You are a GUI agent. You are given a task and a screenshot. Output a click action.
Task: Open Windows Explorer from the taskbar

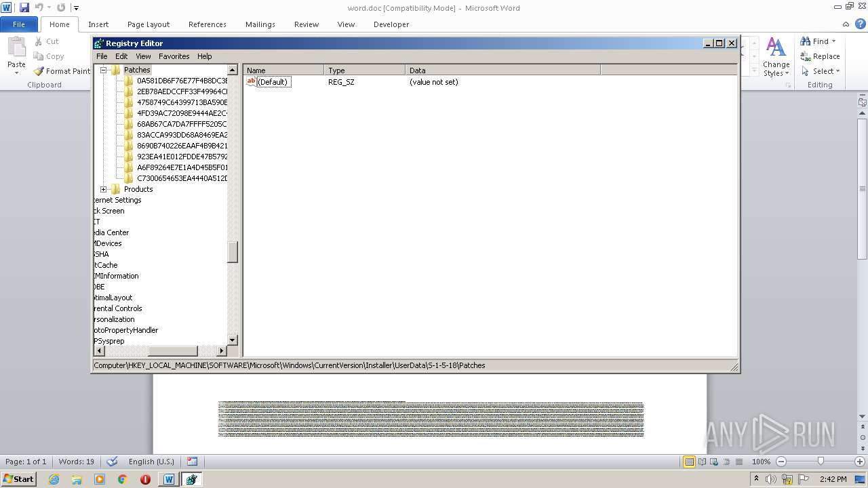coord(77,479)
